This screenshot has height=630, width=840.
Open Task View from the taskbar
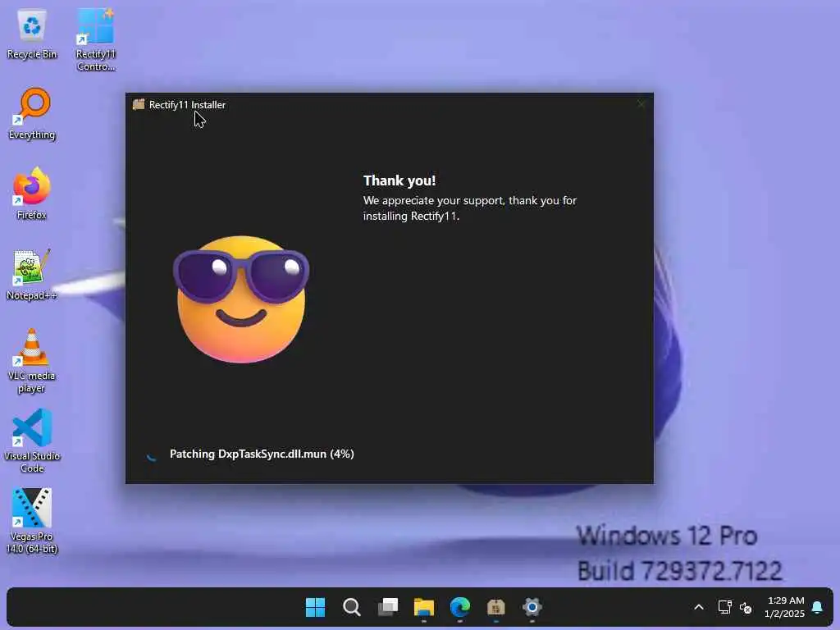(388, 607)
